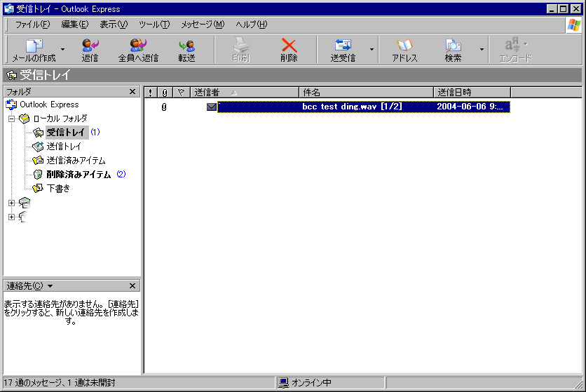
Task: Click the status text 17 通のメッセージ
Action: (60, 383)
